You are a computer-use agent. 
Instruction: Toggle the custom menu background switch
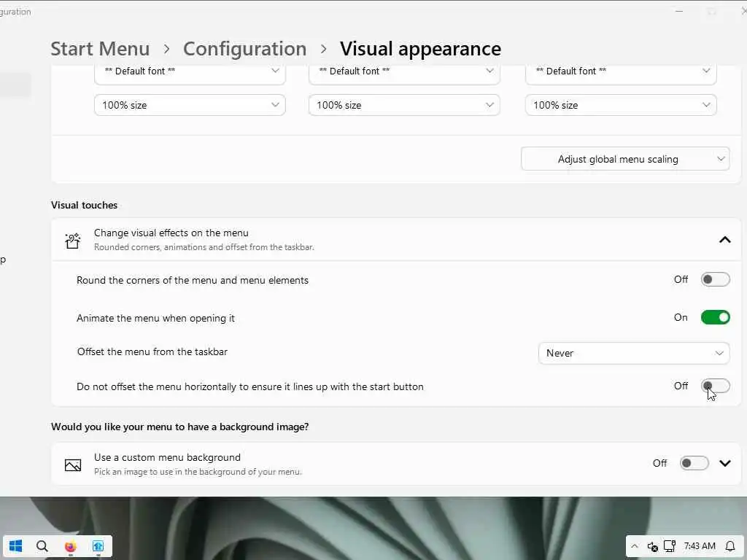pyautogui.click(x=694, y=463)
